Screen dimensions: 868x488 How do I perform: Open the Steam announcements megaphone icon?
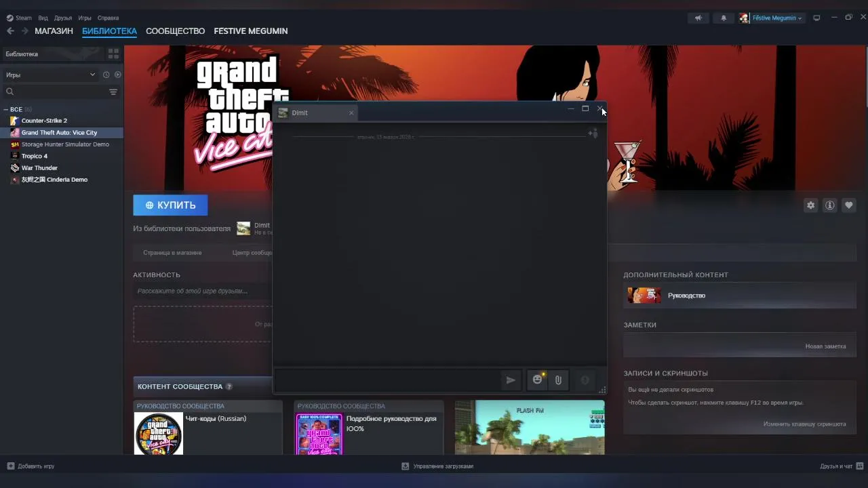coord(698,18)
